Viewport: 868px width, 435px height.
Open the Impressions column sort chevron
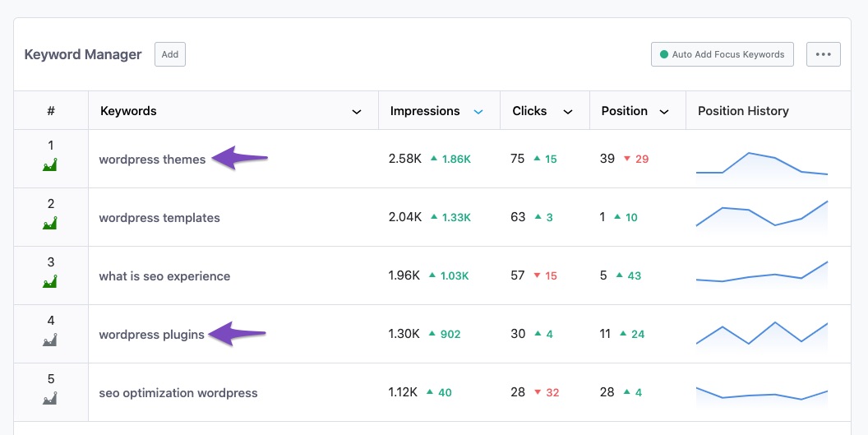[478, 111]
